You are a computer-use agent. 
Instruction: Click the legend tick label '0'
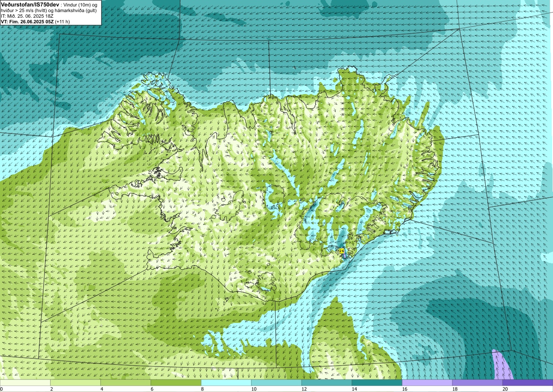pos(2,389)
